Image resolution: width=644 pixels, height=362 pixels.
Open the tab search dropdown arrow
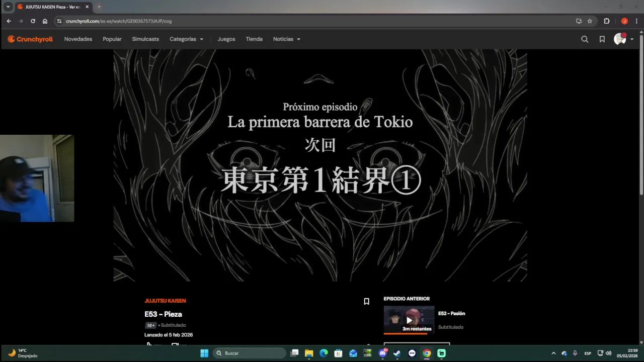click(8, 7)
